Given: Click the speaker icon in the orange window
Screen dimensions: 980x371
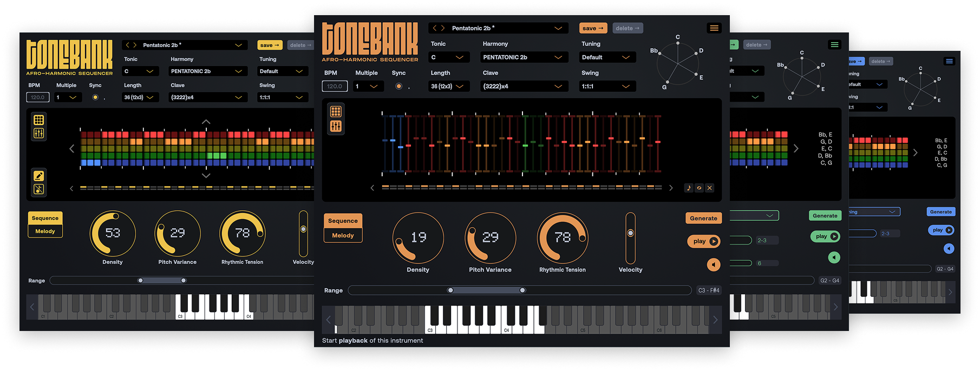Looking at the screenshot, I should point(714,264).
